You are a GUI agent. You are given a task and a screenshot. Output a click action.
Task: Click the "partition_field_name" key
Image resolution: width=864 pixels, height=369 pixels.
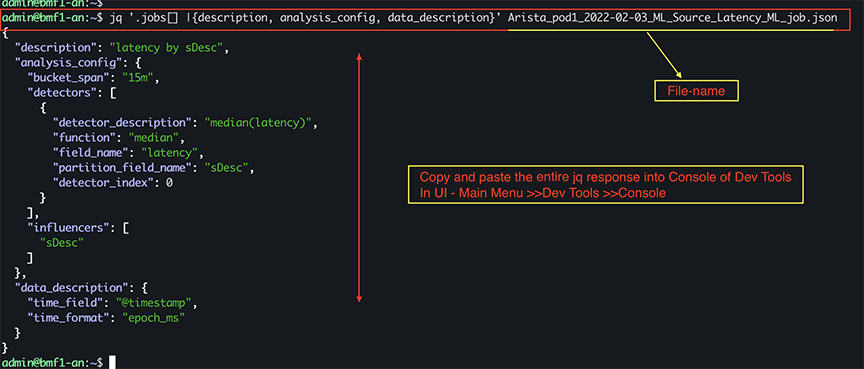pyautogui.click(x=124, y=167)
